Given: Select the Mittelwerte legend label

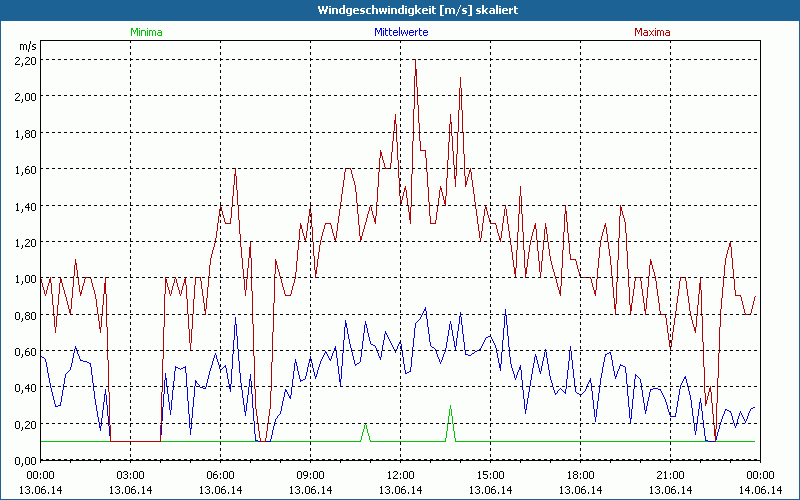Looking at the screenshot, I should tap(400, 32).
